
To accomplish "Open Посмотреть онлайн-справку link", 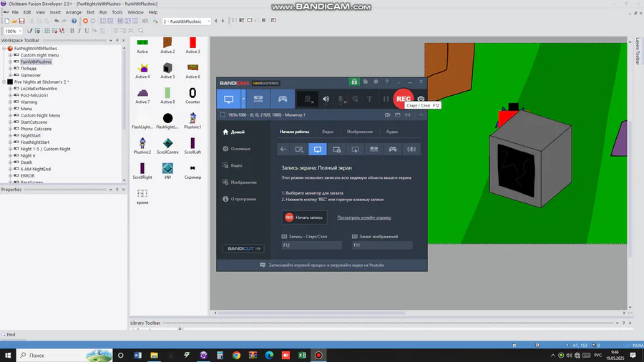I will click(364, 217).
